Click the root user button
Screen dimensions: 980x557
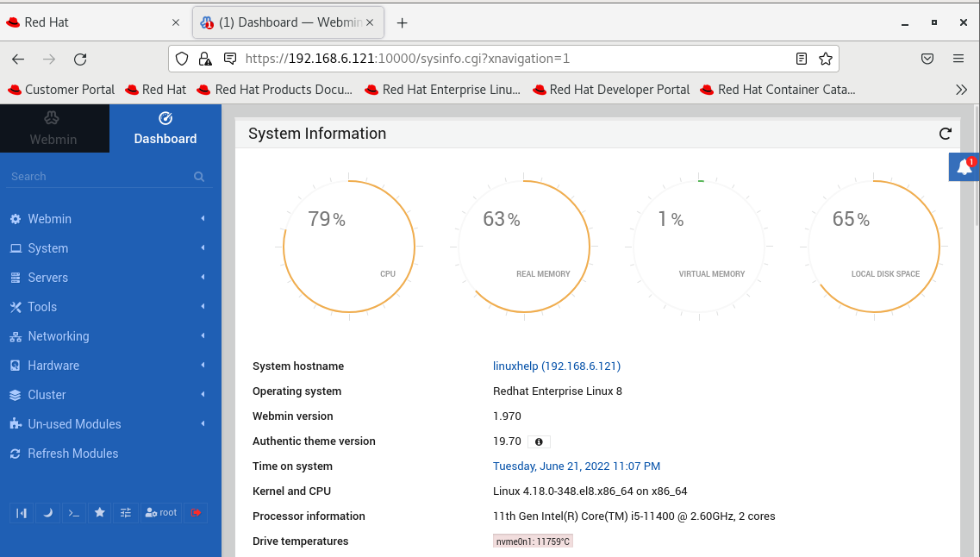[x=161, y=513]
